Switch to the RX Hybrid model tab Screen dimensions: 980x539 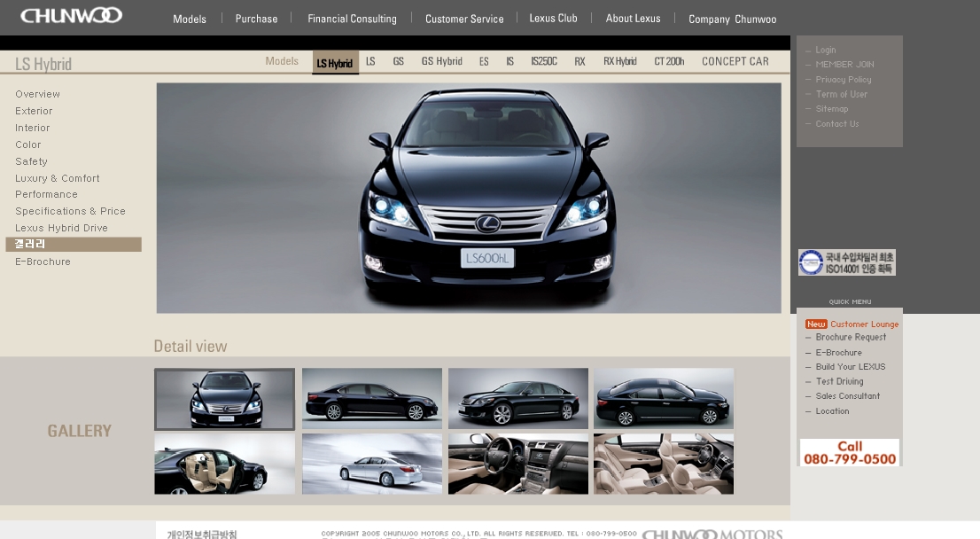tap(619, 61)
